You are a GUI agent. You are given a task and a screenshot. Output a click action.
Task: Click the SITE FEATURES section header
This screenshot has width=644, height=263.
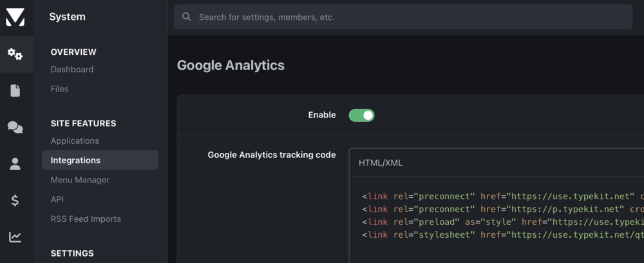pos(83,123)
